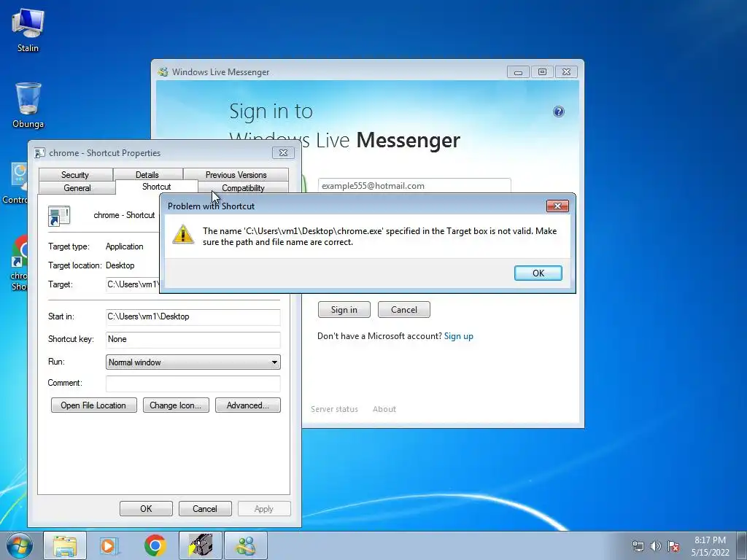Open the network tray icon

(x=638, y=546)
